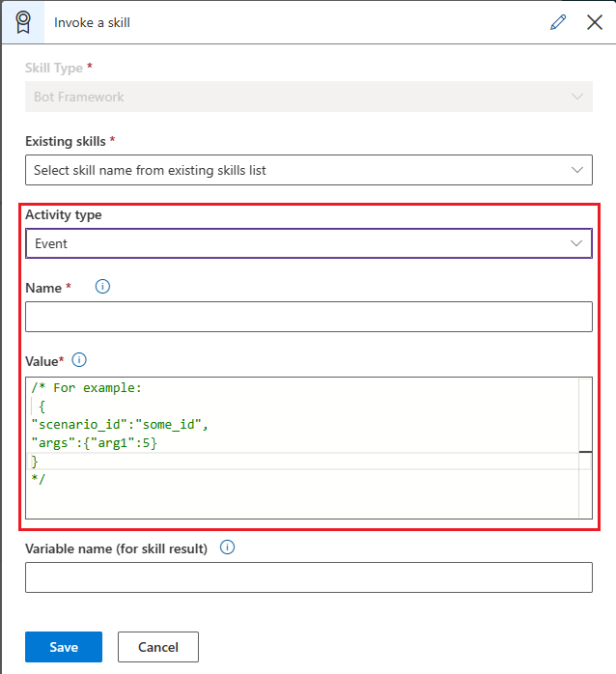Click the Value editor vertical scrollbar
Image resolution: width=616 pixels, height=674 pixels.
coord(585,449)
